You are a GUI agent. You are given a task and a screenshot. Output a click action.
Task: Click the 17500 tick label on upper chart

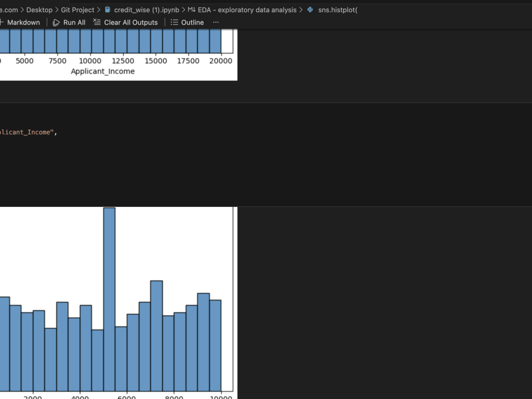click(188, 61)
